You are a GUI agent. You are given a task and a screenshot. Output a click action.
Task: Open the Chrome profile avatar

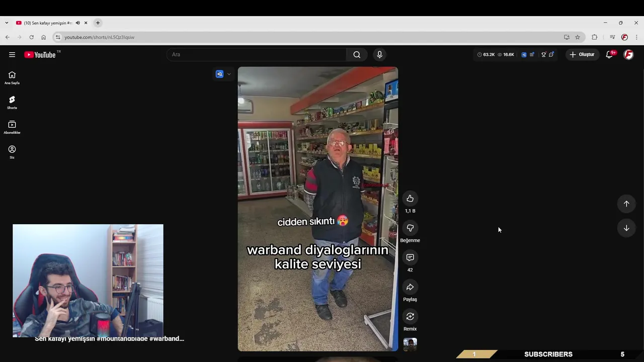pos(624,37)
